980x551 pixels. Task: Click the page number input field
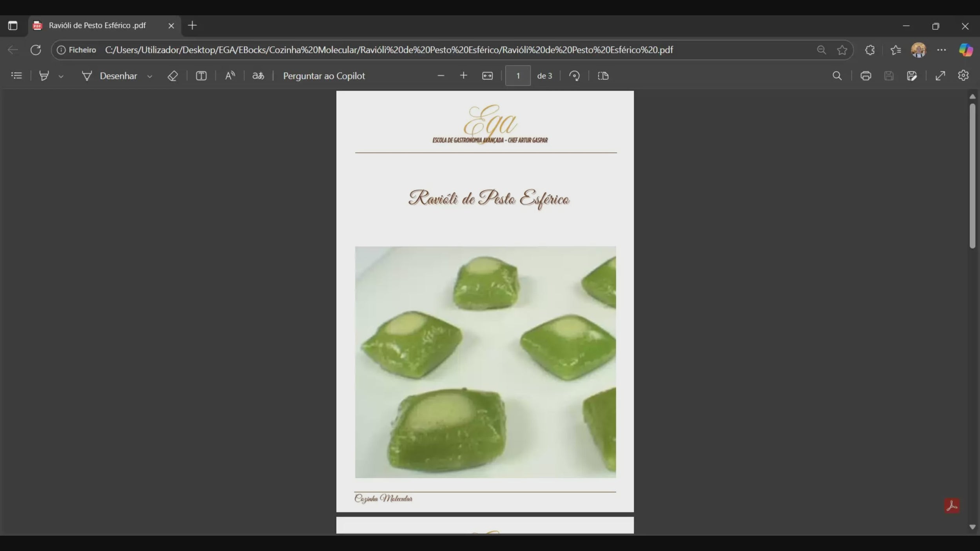[517, 76]
